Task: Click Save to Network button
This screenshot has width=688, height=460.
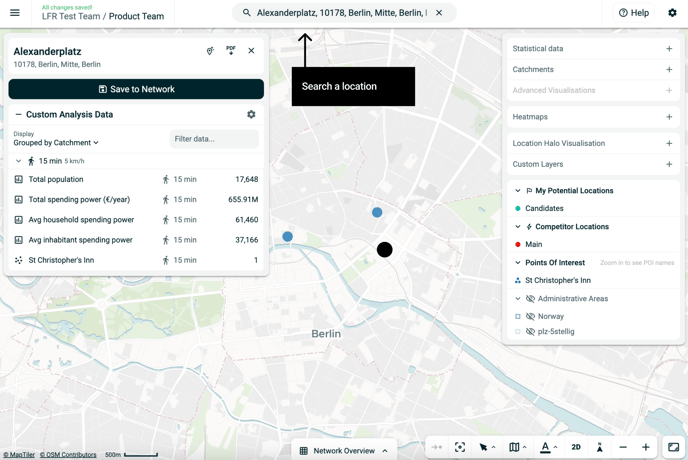Action: (136, 89)
